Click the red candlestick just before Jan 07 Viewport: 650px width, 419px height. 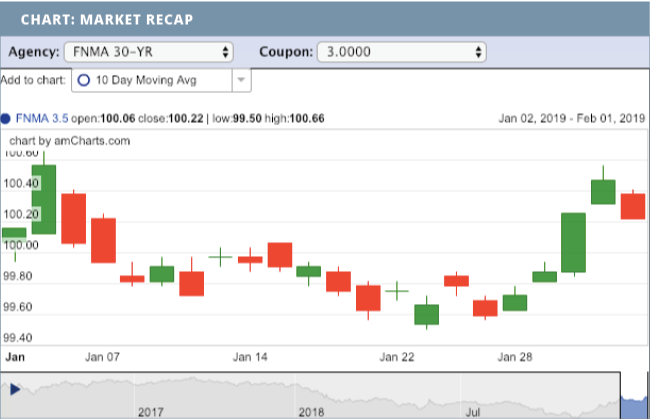point(103,240)
